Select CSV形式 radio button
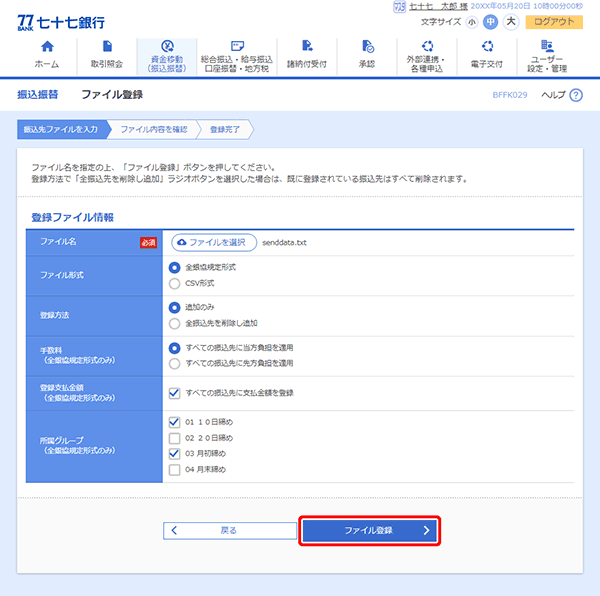 point(175,283)
